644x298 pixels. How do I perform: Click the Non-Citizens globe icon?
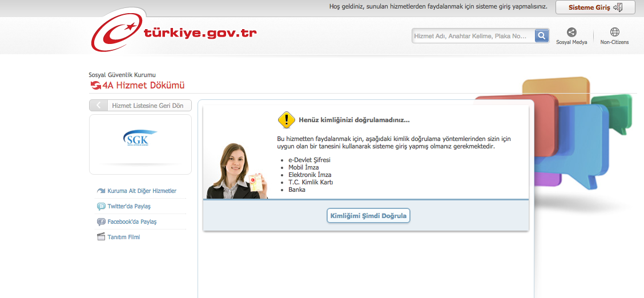tap(614, 33)
